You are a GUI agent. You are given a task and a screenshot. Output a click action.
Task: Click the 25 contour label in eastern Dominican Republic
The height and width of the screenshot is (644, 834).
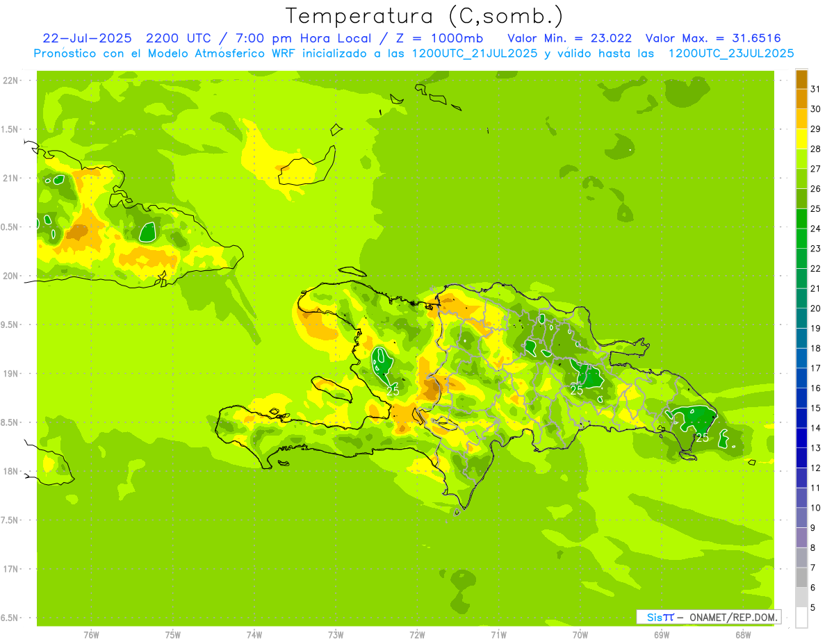pyautogui.click(x=703, y=438)
